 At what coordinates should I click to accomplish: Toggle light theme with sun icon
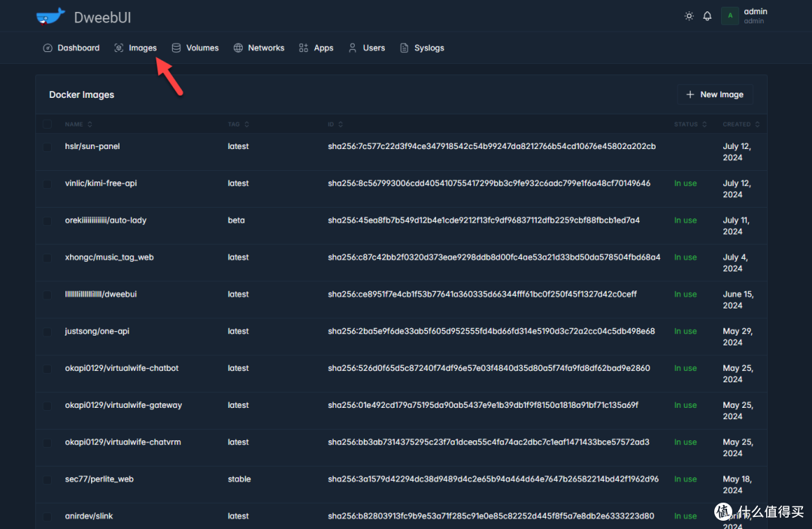click(x=689, y=16)
